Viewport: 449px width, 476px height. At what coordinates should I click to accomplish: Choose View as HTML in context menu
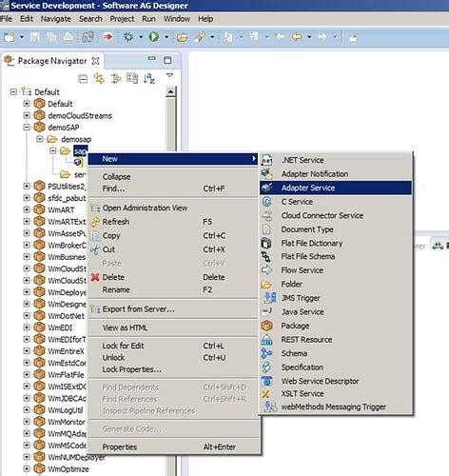pos(173,327)
